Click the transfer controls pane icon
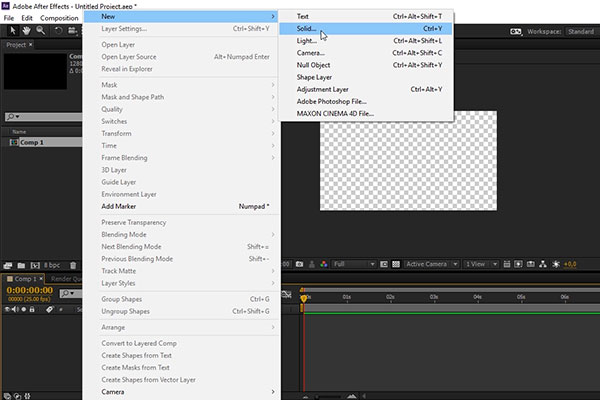The height and width of the screenshot is (400, 600). tap(17, 396)
